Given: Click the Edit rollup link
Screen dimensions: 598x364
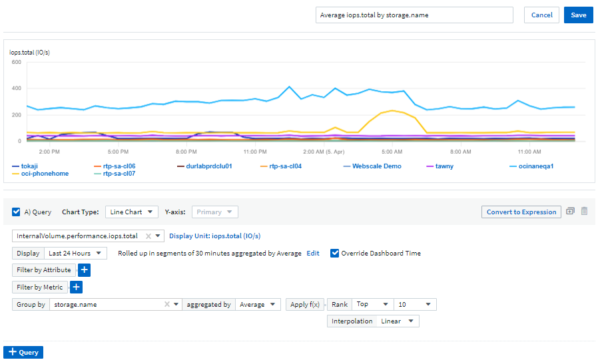Looking at the screenshot, I should click(x=312, y=254).
